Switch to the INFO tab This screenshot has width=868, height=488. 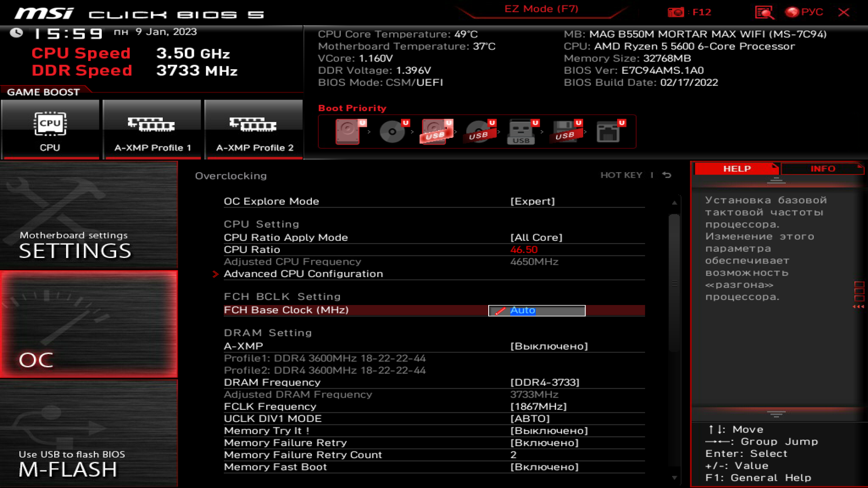pyautogui.click(x=822, y=169)
